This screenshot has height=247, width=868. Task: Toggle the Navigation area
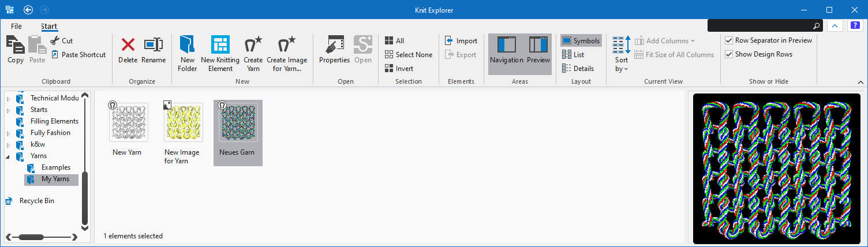click(x=506, y=49)
